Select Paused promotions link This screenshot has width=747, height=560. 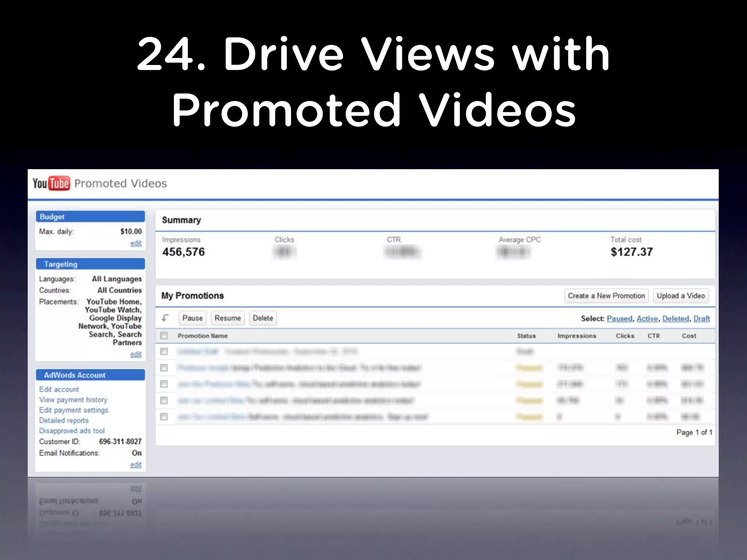tap(619, 319)
